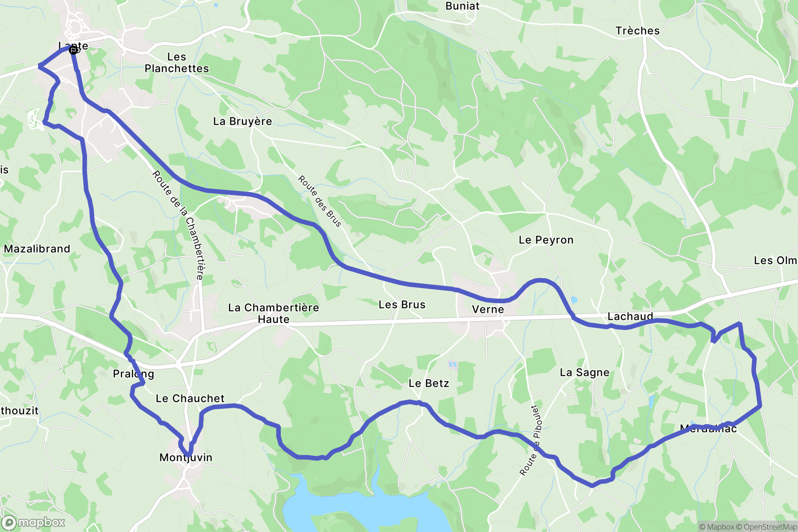Click the white outline landmark near Lapte
The width and height of the screenshot is (798, 532).
click(x=34, y=119)
